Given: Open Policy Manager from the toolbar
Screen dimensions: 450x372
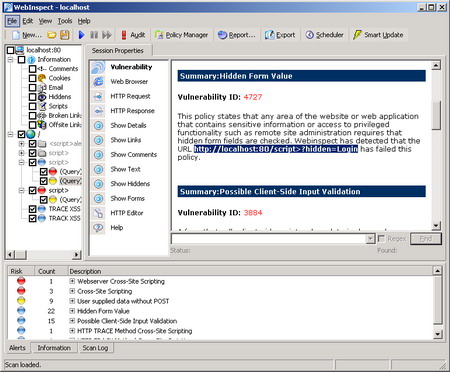Looking at the screenshot, I should (x=181, y=35).
